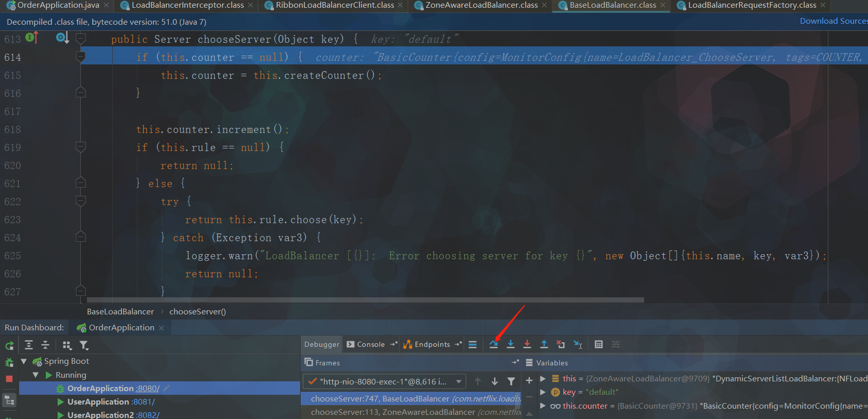Close the OrderApplication Run Dashboard tab
Image resolution: width=868 pixels, height=419 pixels.
[x=162, y=328]
